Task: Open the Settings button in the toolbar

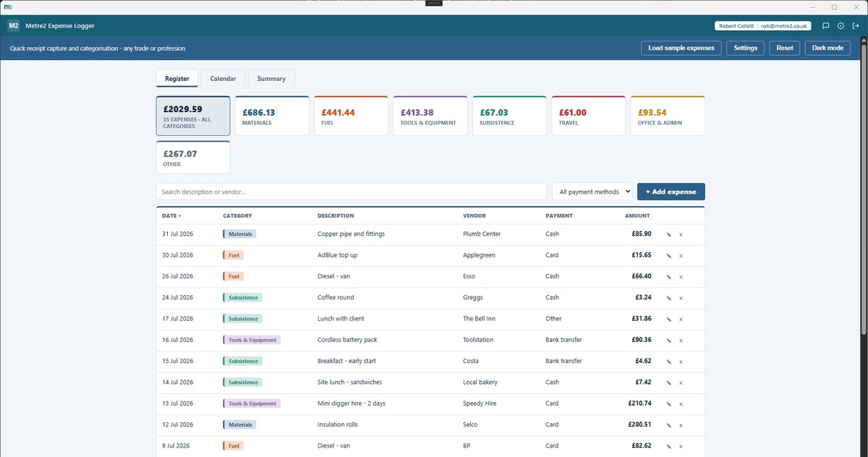Action: tap(746, 48)
